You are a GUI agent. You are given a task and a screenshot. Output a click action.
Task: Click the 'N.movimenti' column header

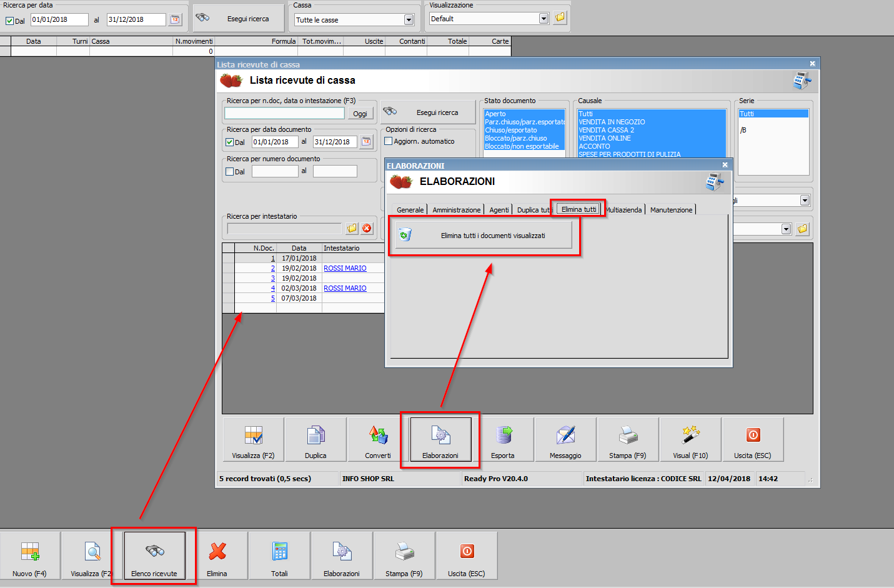tap(194, 41)
